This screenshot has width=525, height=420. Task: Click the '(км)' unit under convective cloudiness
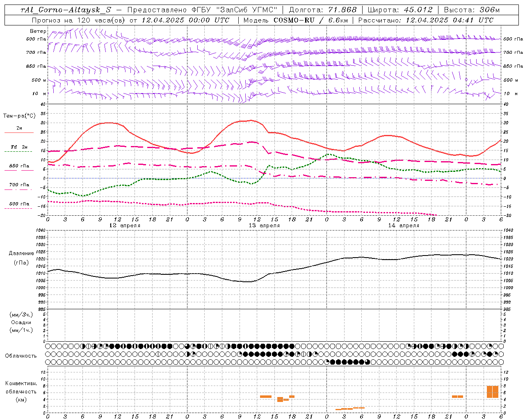(x=21, y=399)
